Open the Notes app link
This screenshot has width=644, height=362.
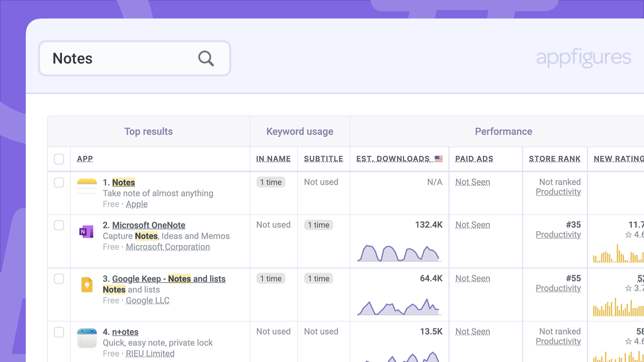[x=123, y=182]
